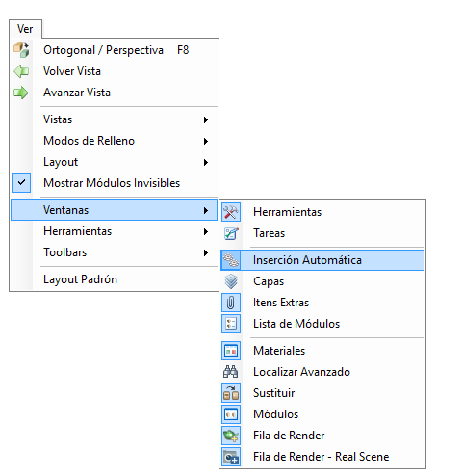Viewport: 463px width, 476px height.
Task: Click the Herramientas hammer-and-wrench icon in submenu
Action: coord(231,212)
